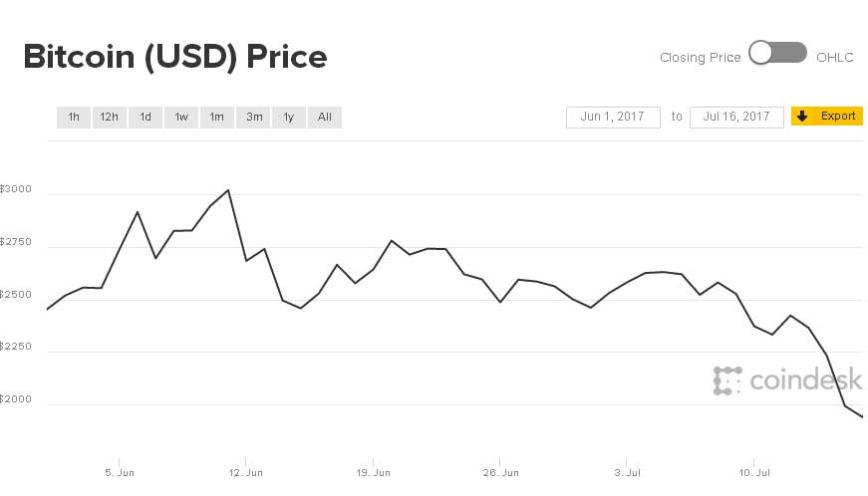Toggle the Closing Price/OHLC switch

coord(777,54)
